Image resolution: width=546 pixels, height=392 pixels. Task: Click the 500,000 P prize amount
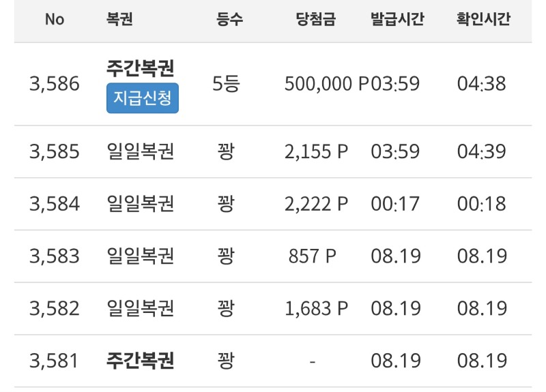point(327,84)
